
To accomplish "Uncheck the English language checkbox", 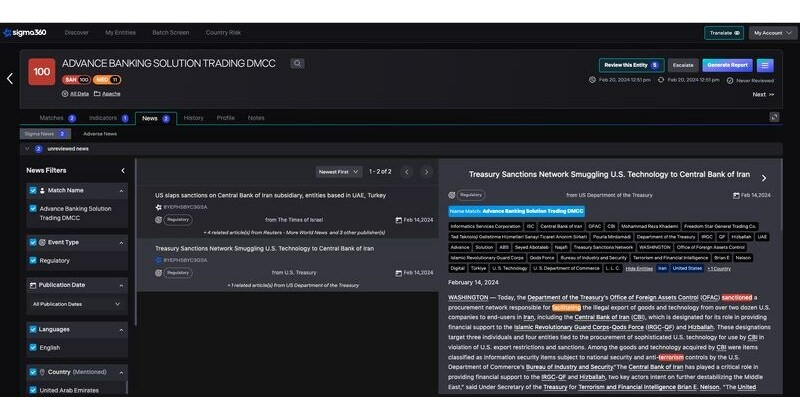I will click(x=33, y=347).
